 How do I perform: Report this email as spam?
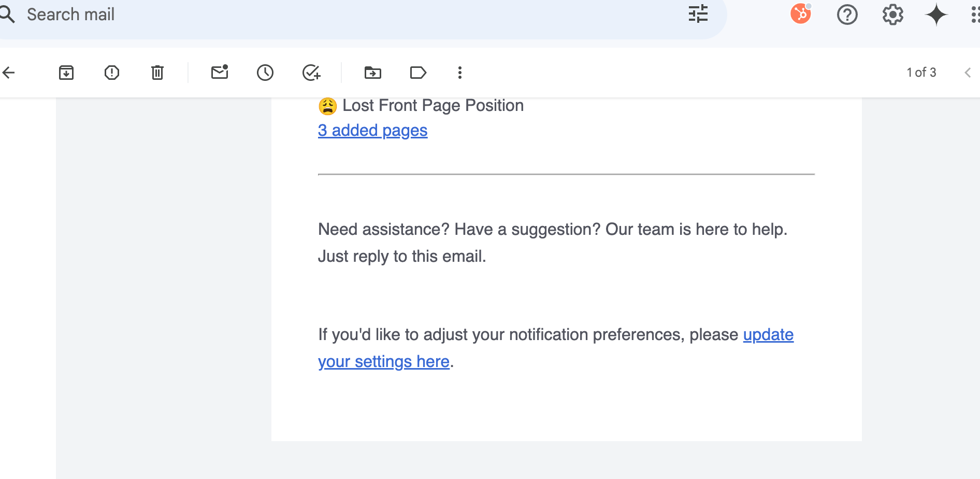click(x=112, y=73)
